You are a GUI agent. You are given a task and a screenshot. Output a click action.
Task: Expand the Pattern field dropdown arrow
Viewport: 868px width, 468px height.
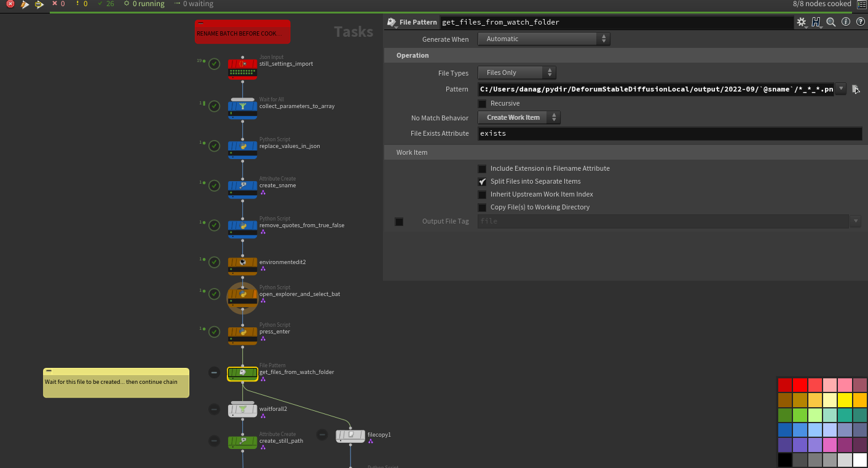click(841, 89)
